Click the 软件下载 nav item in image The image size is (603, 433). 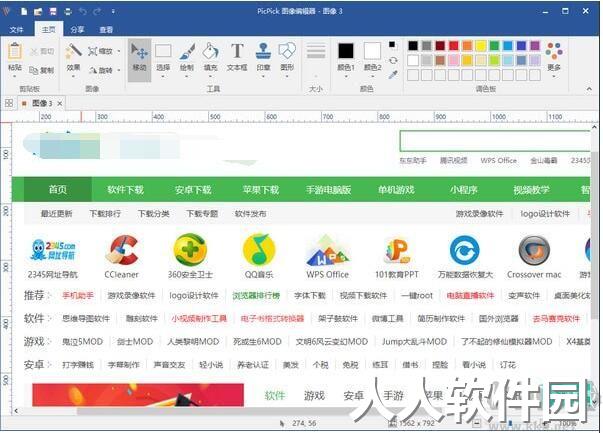point(125,190)
